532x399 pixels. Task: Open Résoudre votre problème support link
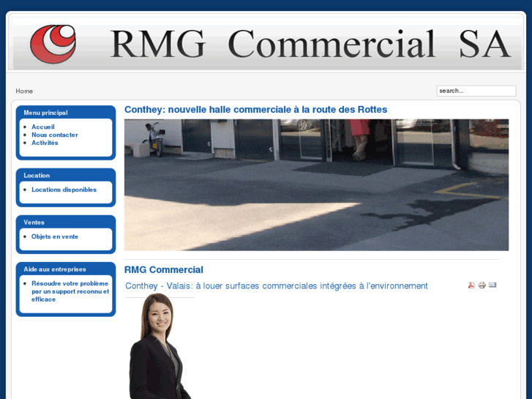(70, 291)
